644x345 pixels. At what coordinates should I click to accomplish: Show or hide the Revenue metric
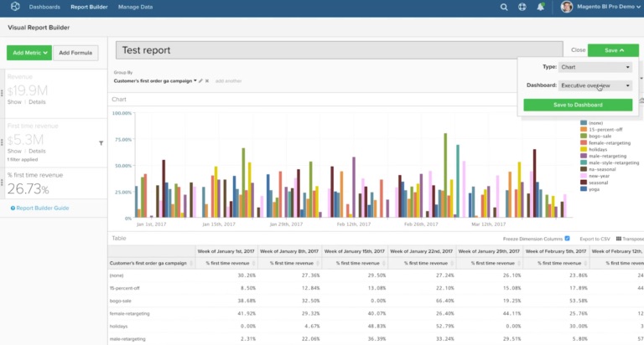pos(14,101)
